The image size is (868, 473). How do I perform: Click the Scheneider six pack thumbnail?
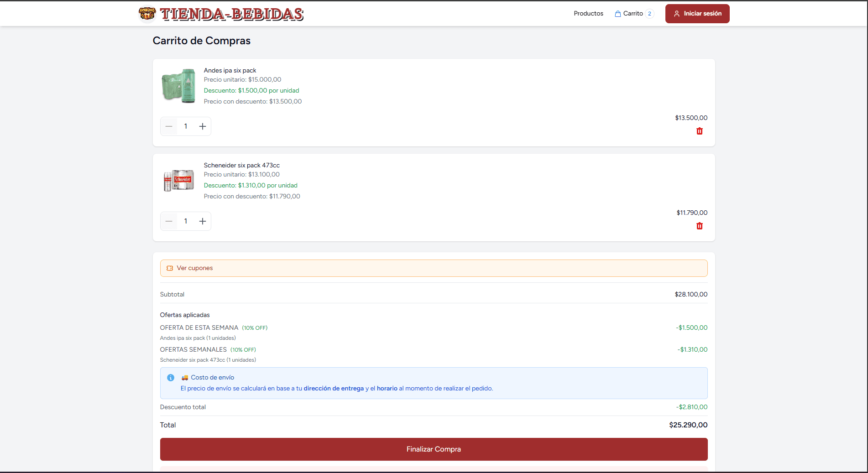click(x=178, y=180)
